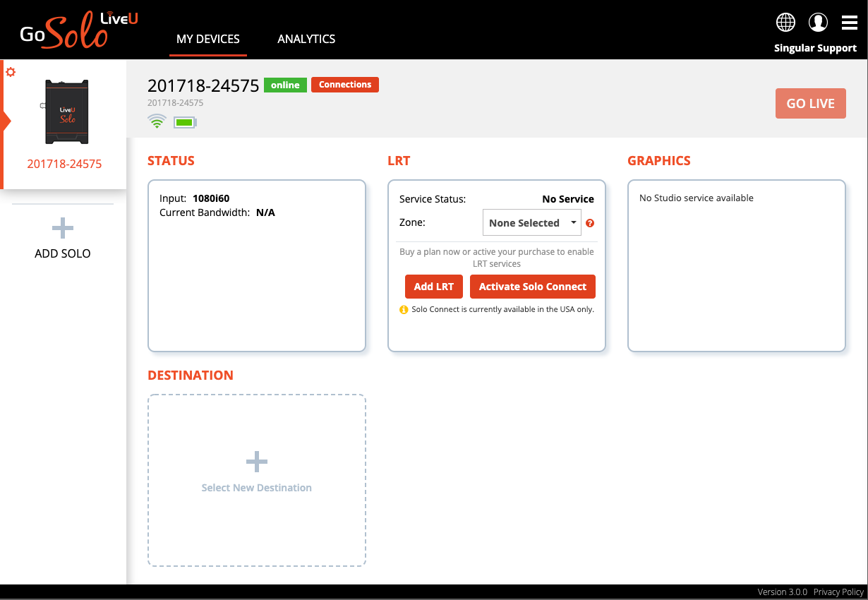Viewport: 868px width, 600px height.
Task: Click the GRAPHICS section heading
Action: (x=659, y=161)
